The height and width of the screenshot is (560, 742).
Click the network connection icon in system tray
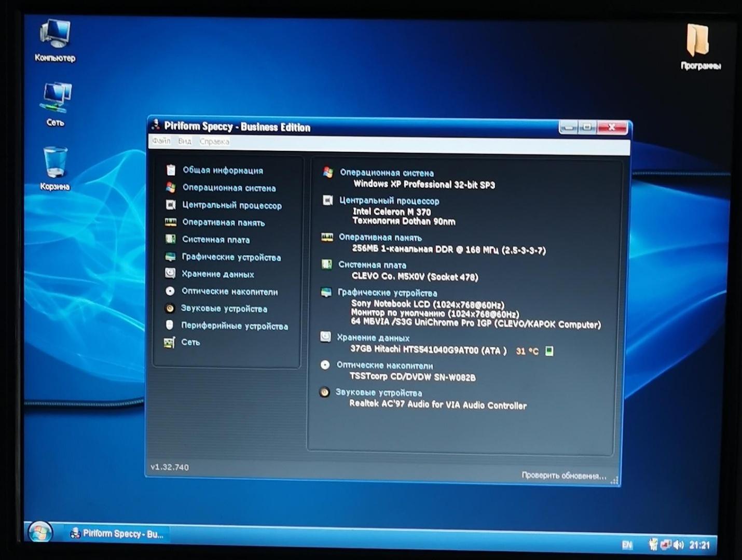click(x=665, y=544)
